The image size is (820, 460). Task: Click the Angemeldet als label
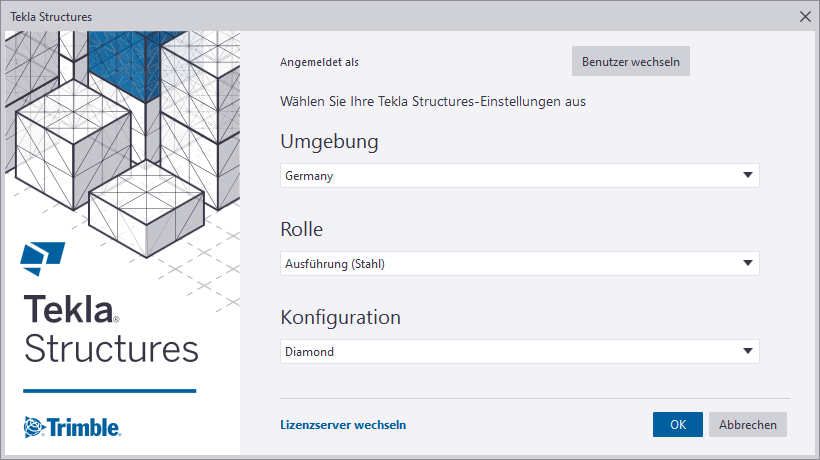(x=319, y=62)
